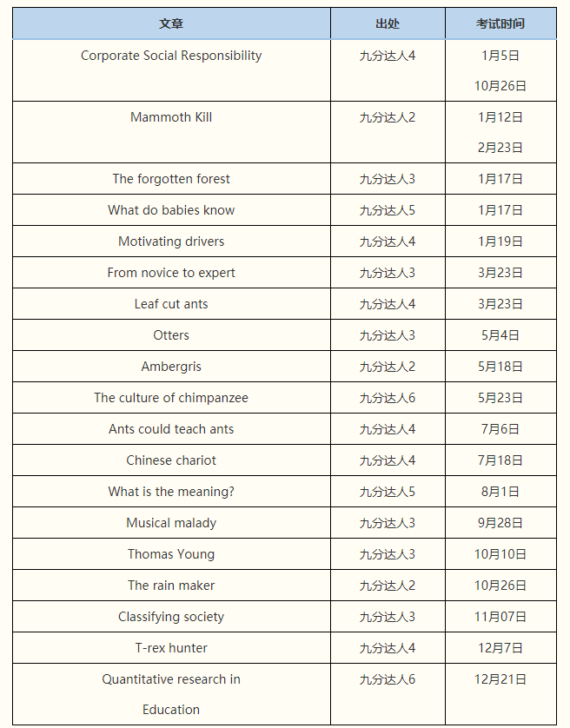Click The culture of chimpanzee title
The width and height of the screenshot is (570, 728).
click(x=171, y=398)
